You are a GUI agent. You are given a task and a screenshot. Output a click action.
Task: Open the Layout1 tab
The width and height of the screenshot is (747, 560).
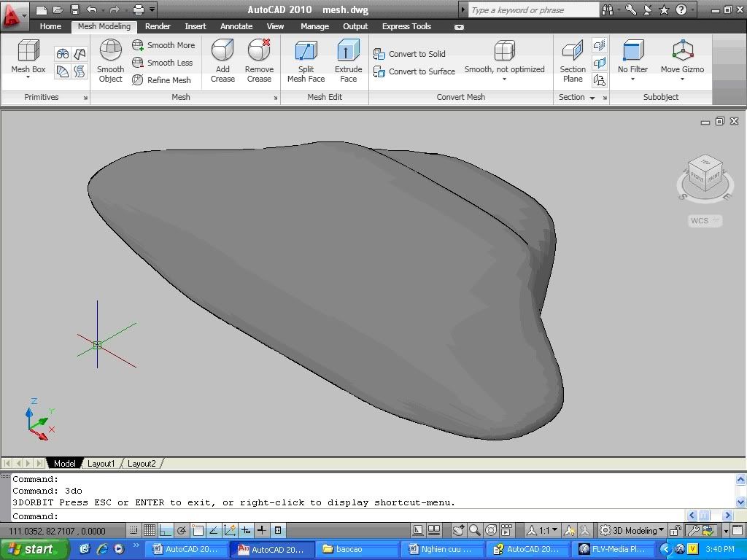[x=101, y=464]
